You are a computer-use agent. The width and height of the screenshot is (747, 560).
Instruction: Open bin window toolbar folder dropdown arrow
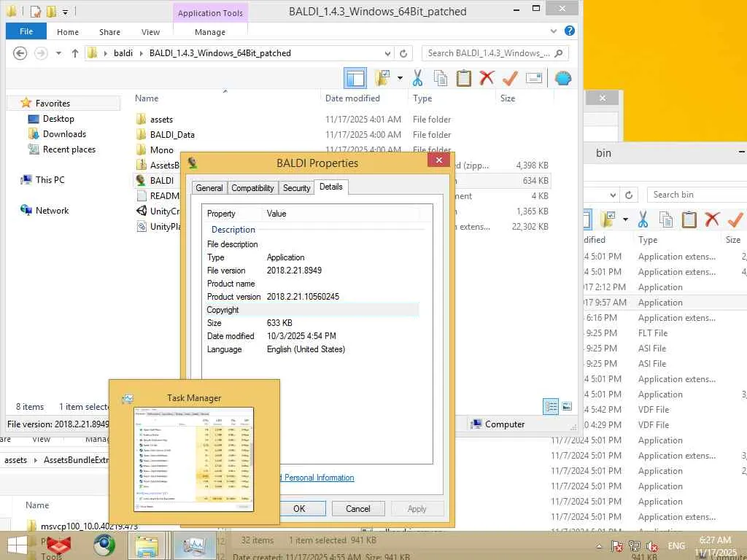click(625, 219)
